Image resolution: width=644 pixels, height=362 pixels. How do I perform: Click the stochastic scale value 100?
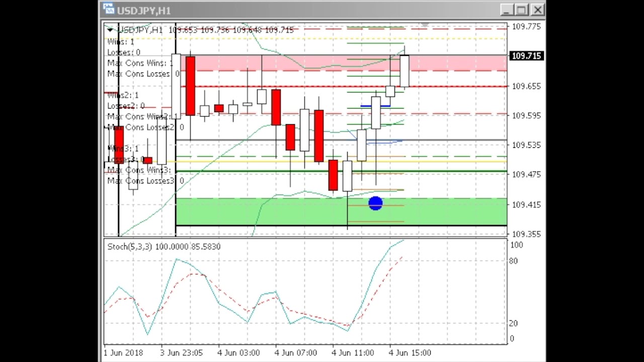pos(517,245)
